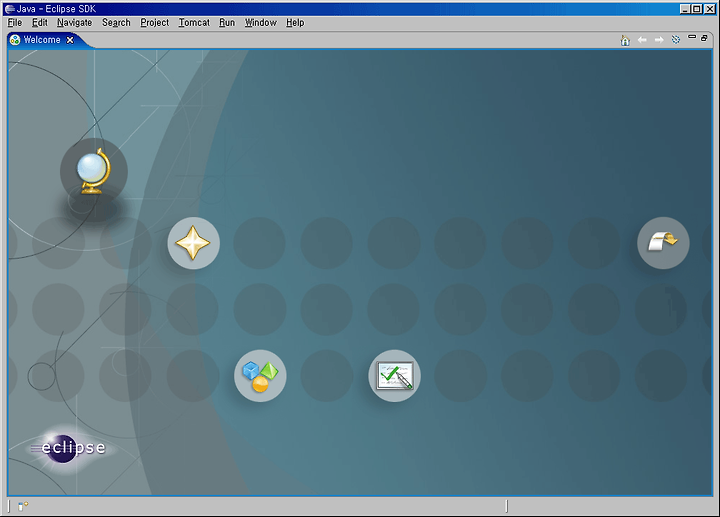Viewport: 720px width, 517px height.
Task: Click the fast view icon in status bar
Action: (22, 506)
